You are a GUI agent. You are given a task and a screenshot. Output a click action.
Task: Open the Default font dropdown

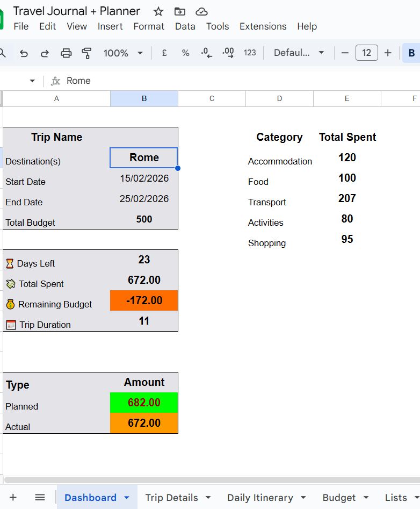299,53
